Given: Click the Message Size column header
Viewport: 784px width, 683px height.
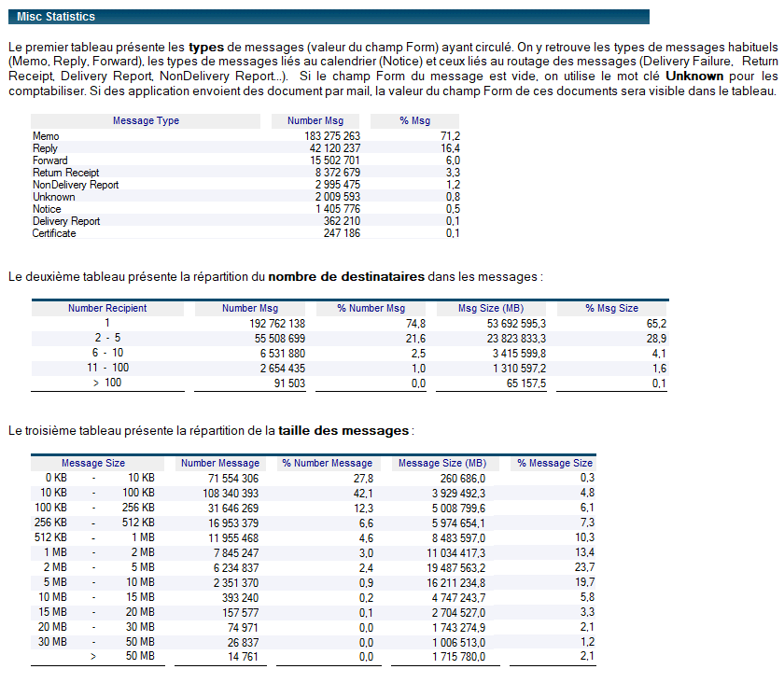Looking at the screenshot, I should [93, 463].
